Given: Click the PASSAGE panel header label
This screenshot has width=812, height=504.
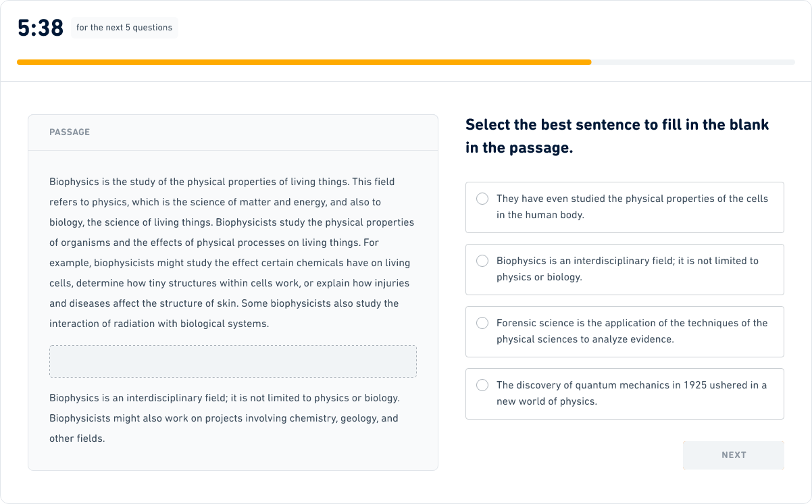Looking at the screenshot, I should tap(70, 132).
